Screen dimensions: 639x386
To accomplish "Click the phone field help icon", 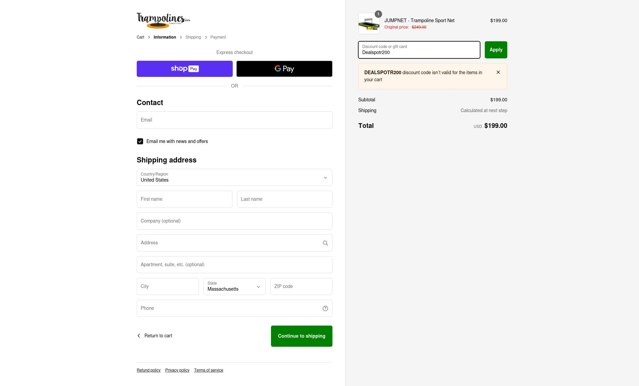I will (x=325, y=309).
